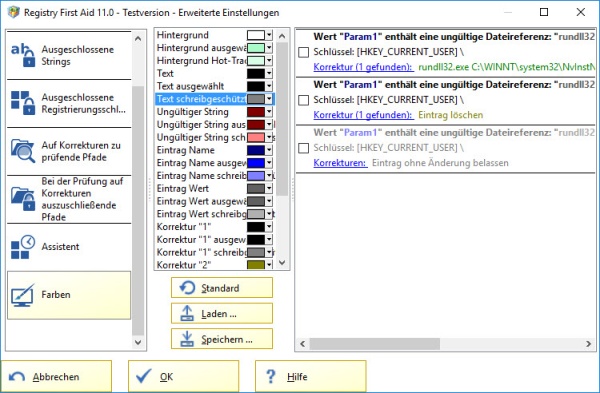Click the Ausgeschlossene Registrierungsschlüssel tiles icon
This screenshot has width=600, height=393.
(x=23, y=103)
